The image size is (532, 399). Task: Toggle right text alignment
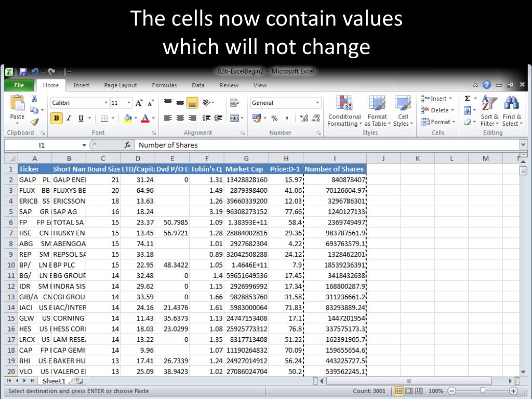(x=192, y=118)
